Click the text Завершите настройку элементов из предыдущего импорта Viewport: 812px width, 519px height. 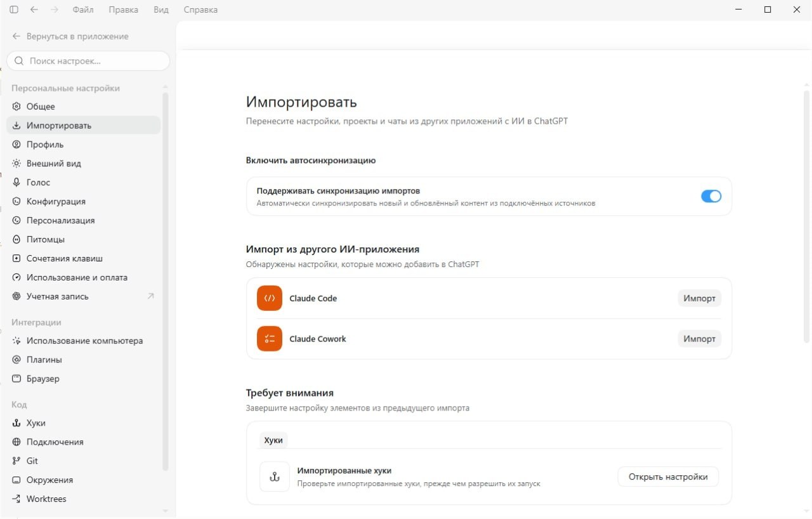click(358, 408)
